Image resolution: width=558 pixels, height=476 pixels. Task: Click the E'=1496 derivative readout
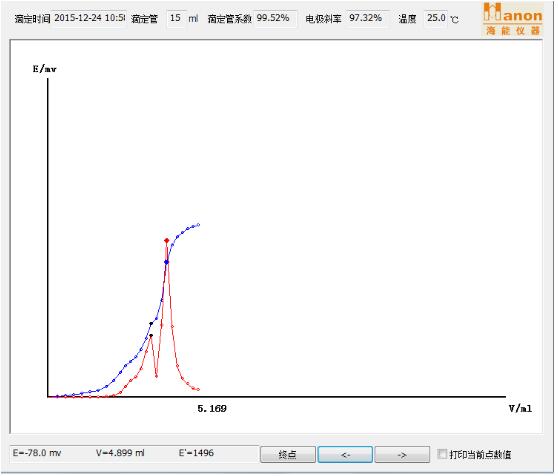pos(196,453)
